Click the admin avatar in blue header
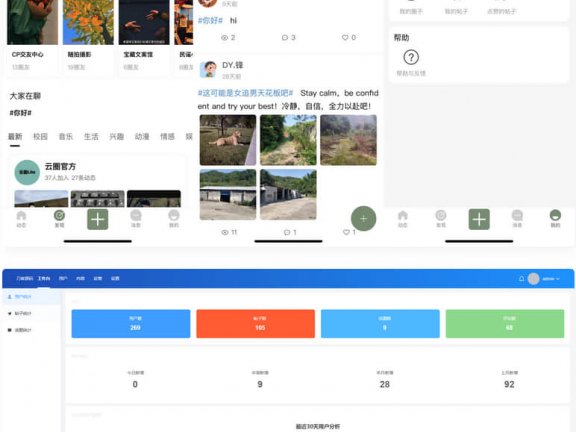Screen dimensions: 576x432 coord(533,279)
